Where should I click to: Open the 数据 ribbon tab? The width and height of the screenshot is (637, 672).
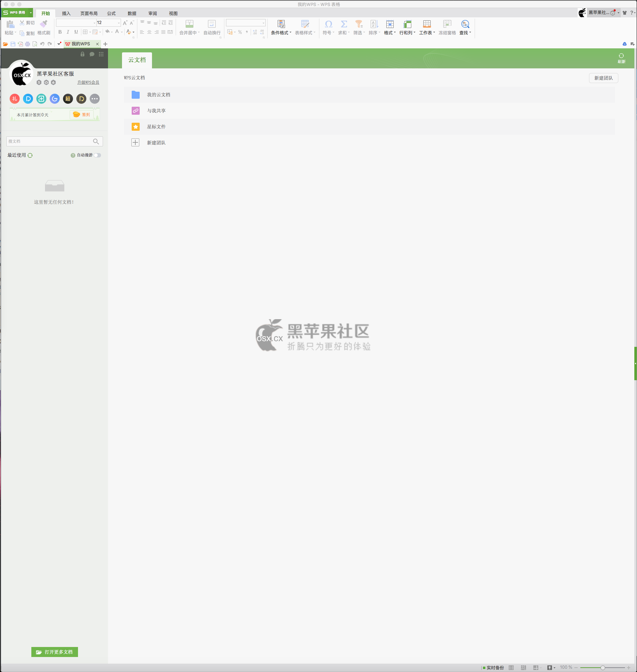tap(132, 13)
